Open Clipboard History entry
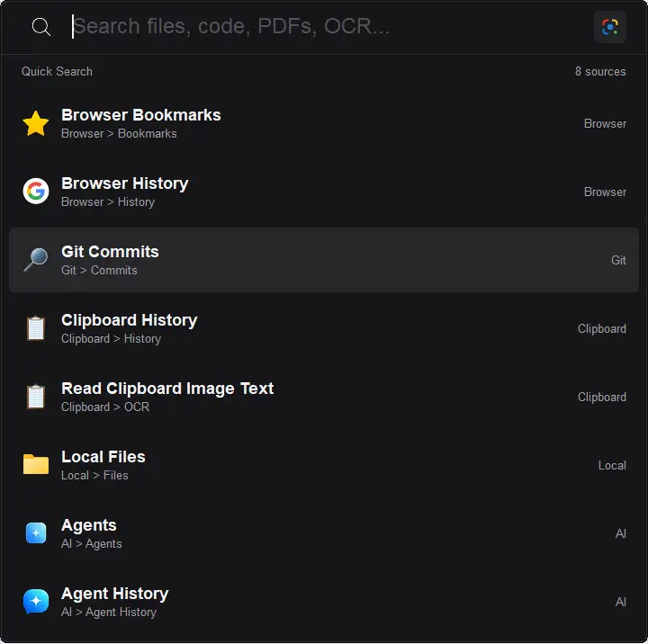Image resolution: width=648 pixels, height=644 pixels. 324,328
